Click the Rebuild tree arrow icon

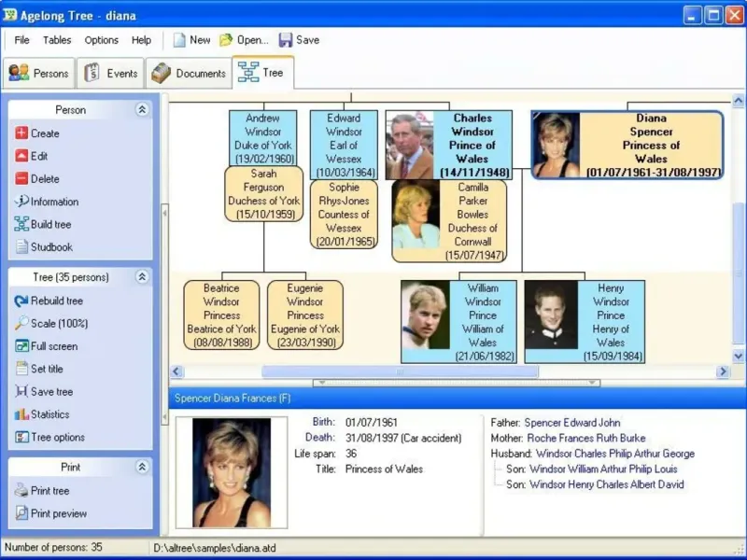(x=21, y=301)
